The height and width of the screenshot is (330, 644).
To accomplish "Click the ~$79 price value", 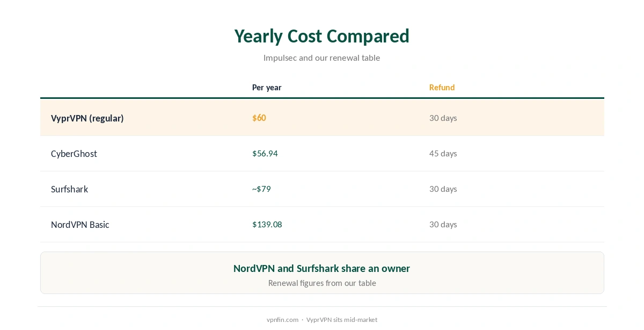I will (x=261, y=189).
